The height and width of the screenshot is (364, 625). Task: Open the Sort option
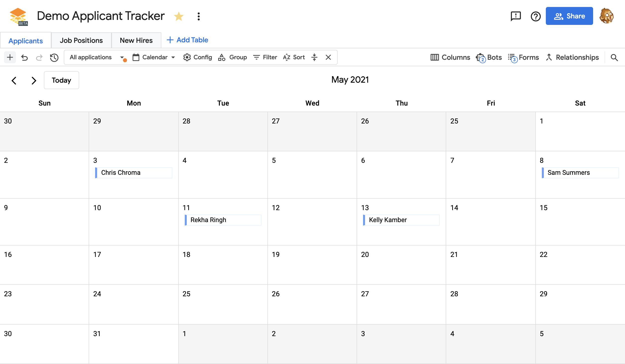(x=294, y=57)
